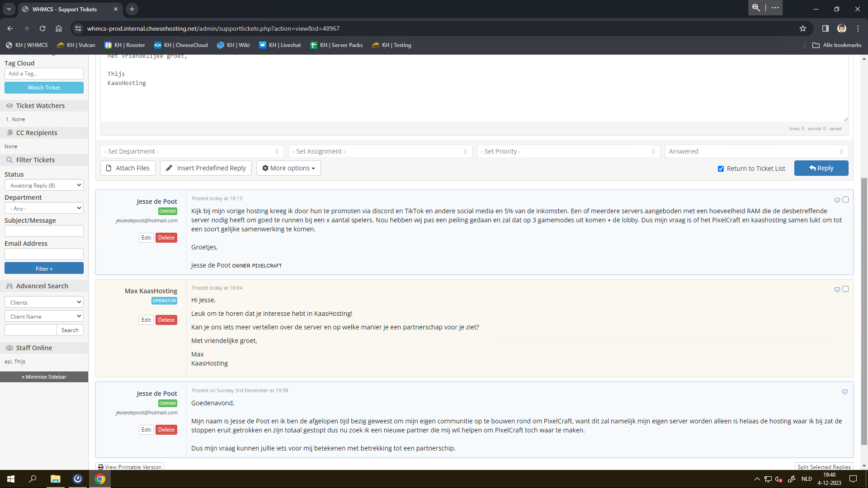868x488 pixels.
Task: Select checkbox on Jesse's 18:13 reply
Action: (845, 199)
